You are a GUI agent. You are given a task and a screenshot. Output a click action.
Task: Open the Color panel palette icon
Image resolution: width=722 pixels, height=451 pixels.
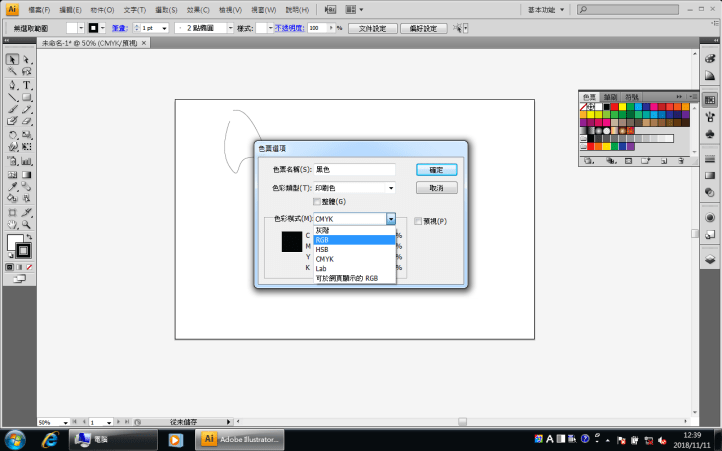tap(709, 60)
